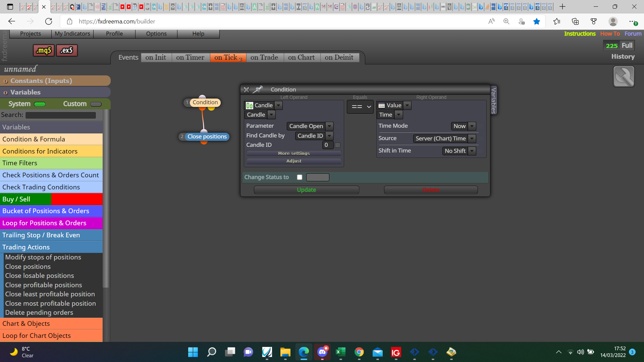Open My Indicators menu

[x=72, y=34]
